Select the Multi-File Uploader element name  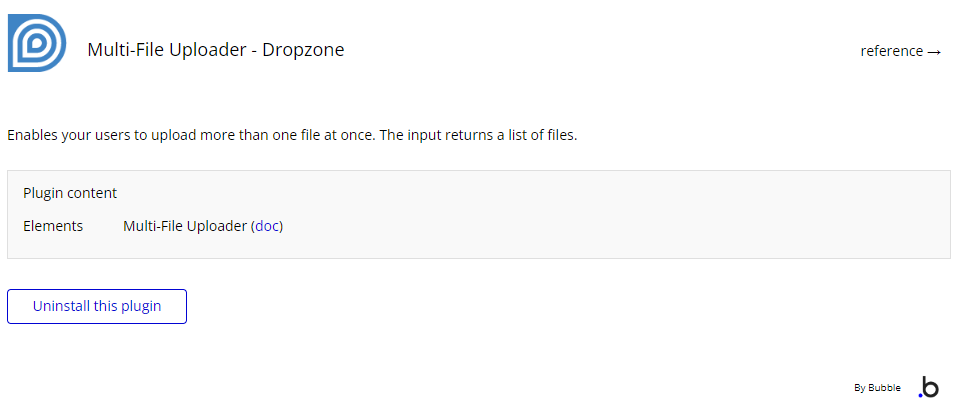pos(184,226)
